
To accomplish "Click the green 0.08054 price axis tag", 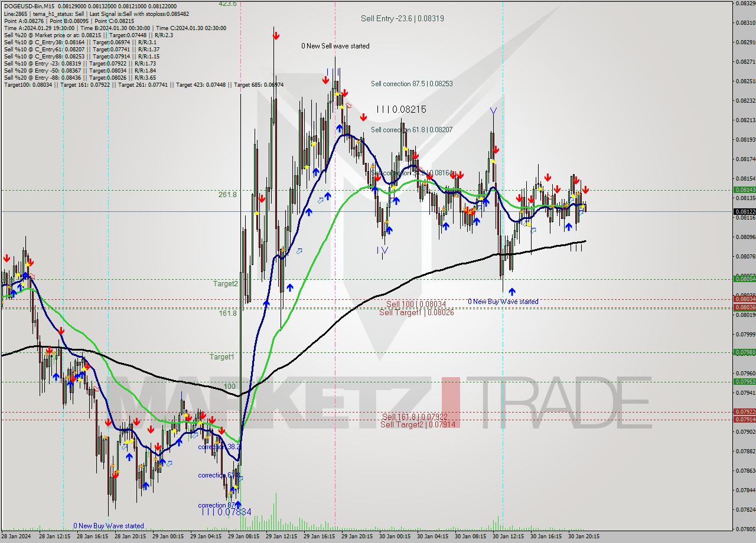I will 744,279.
